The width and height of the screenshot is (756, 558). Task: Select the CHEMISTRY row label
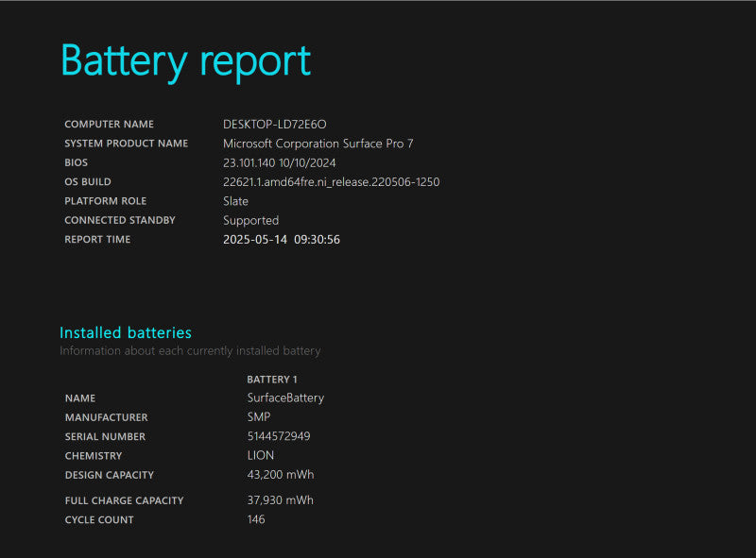(94, 456)
